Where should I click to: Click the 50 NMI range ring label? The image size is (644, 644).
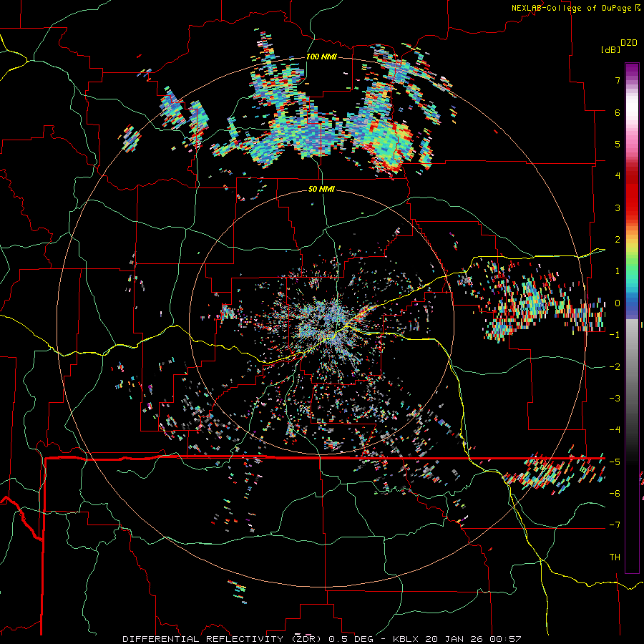tap(321, 189)
